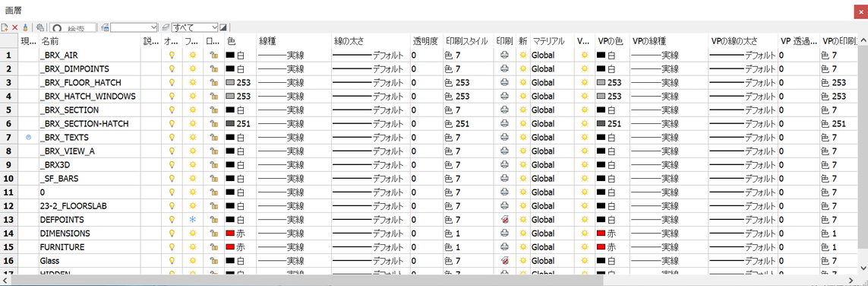Image resolution: width=868 pixels, height=286 pixels.
Task: Click the 印刷スタイル column header
Action: tap(467, 41)
